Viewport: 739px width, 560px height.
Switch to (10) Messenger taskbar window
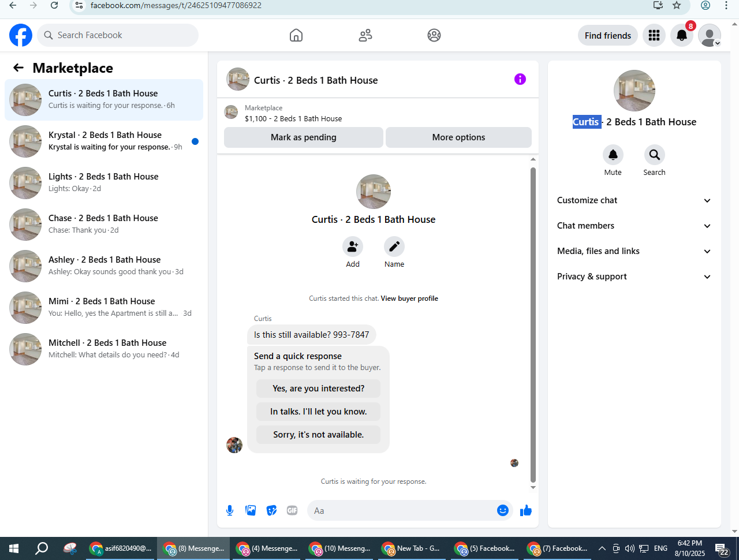[x=339, y=548]
